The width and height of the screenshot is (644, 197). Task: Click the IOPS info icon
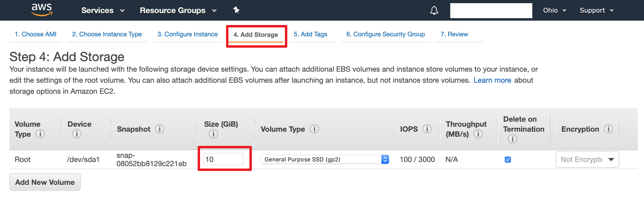[427, 129]
